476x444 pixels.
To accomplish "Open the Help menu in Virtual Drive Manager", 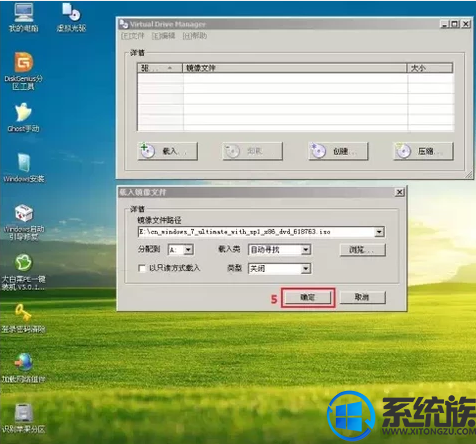I will [195, 36].
